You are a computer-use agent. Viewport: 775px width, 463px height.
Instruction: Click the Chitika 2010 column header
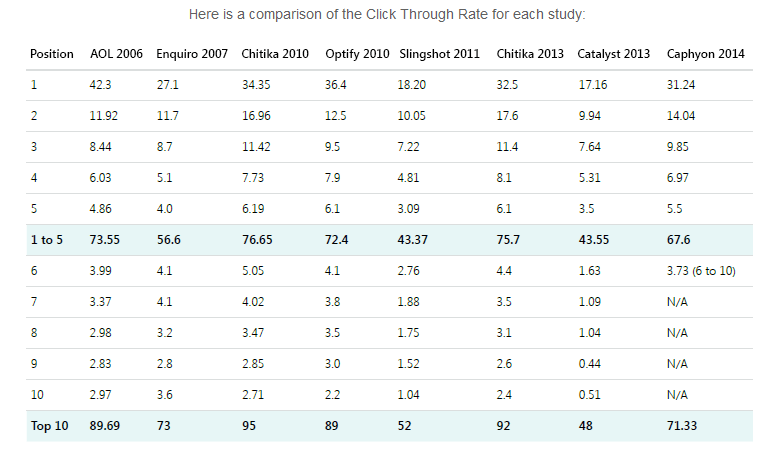click(x=275, y=53)
